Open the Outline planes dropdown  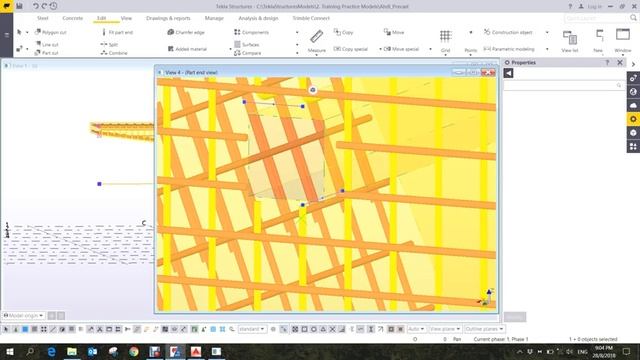click(x=484, y=329)
